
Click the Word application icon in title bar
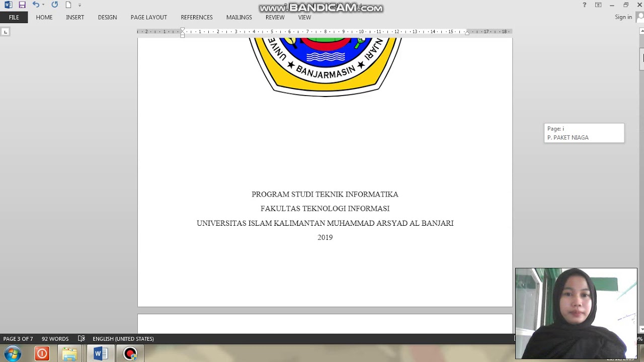[8, 5]
